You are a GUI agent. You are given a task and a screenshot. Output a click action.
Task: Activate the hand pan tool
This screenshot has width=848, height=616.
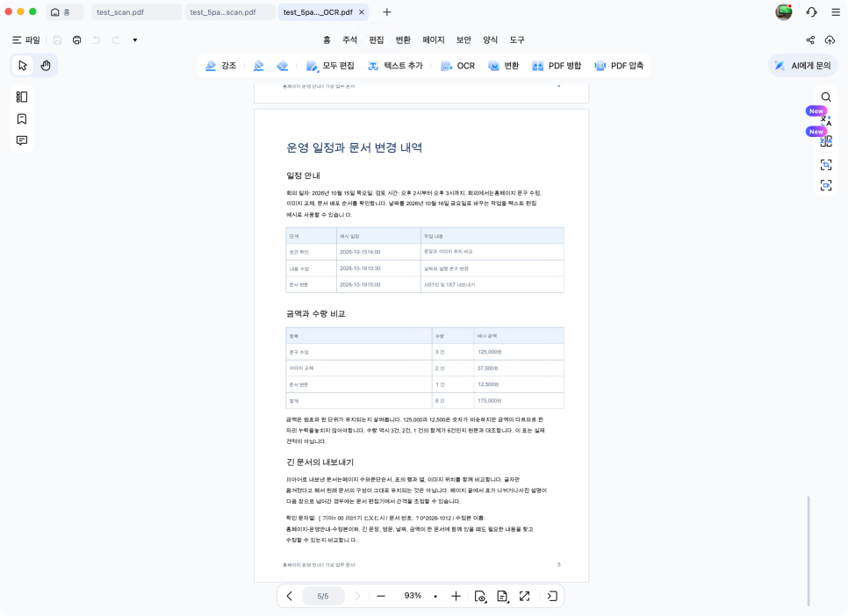tap(46, 66)
